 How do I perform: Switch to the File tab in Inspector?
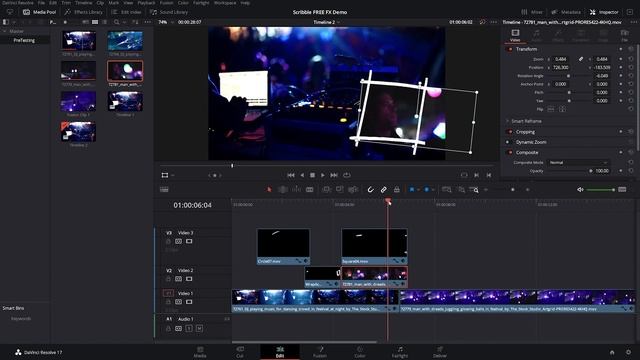(x=624, y=35)
